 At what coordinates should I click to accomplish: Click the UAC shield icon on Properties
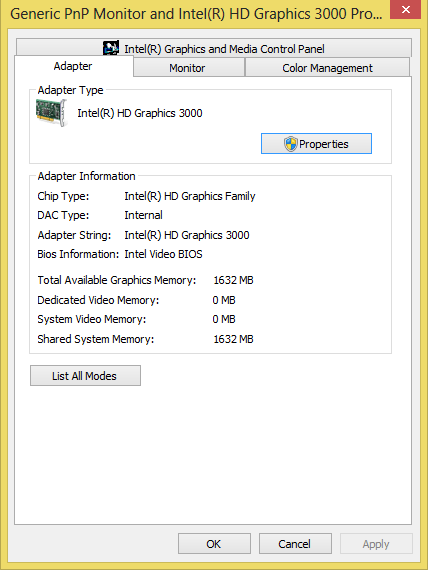[x=291, y=144]
